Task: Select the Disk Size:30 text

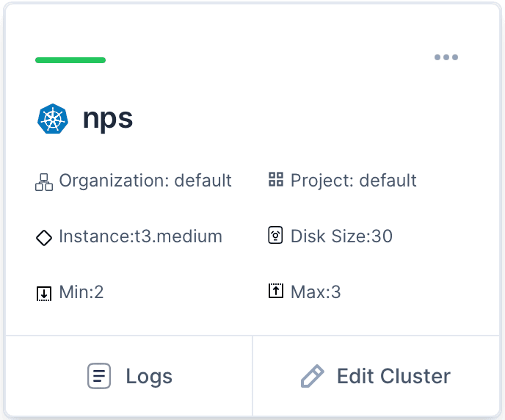Action: (x=341, y=236)
